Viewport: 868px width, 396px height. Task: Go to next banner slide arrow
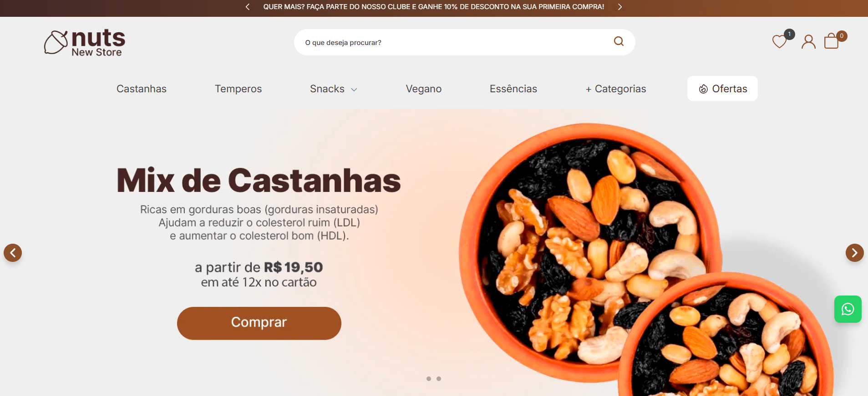pos(854,253)
